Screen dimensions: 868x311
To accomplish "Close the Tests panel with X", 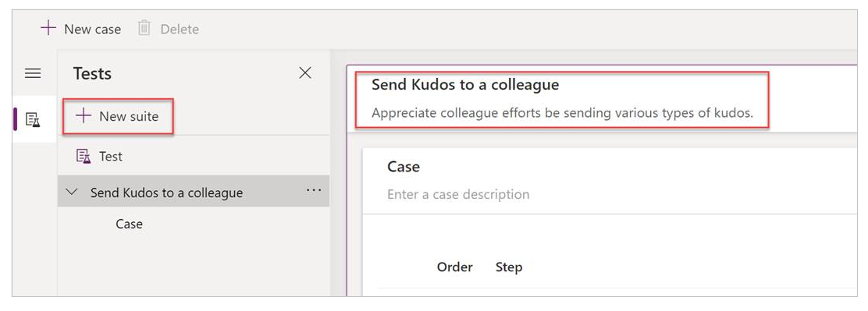I will click(x=305, y=73).
